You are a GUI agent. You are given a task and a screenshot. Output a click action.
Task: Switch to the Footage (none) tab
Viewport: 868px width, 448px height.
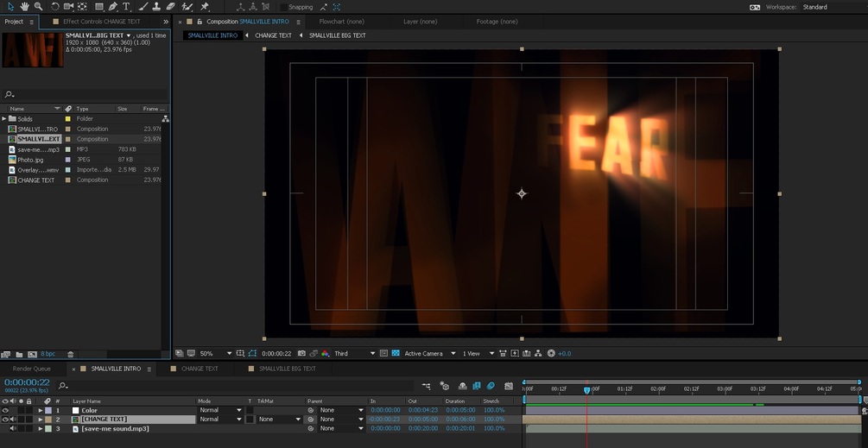497,22
